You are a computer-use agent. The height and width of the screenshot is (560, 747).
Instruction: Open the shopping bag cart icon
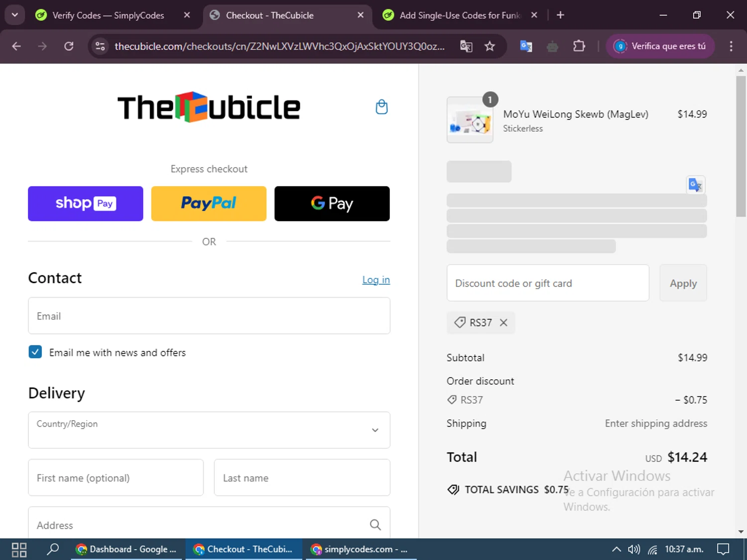click(381, 107)
